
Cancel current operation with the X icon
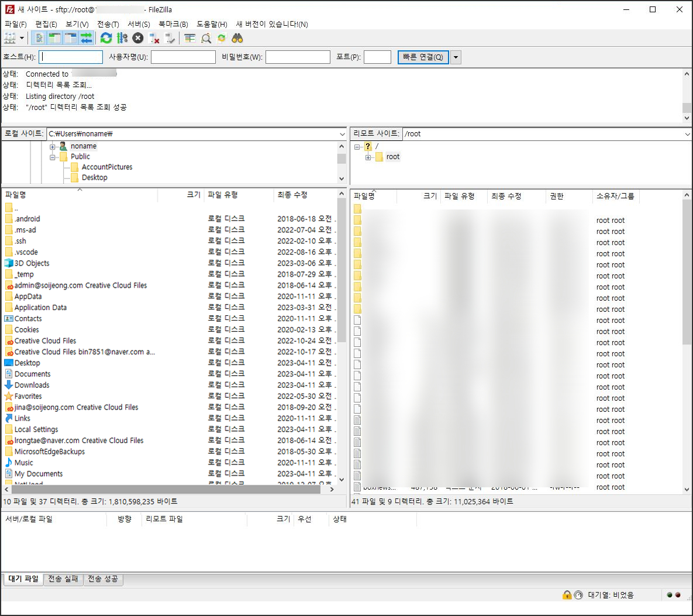click(138, 38)
